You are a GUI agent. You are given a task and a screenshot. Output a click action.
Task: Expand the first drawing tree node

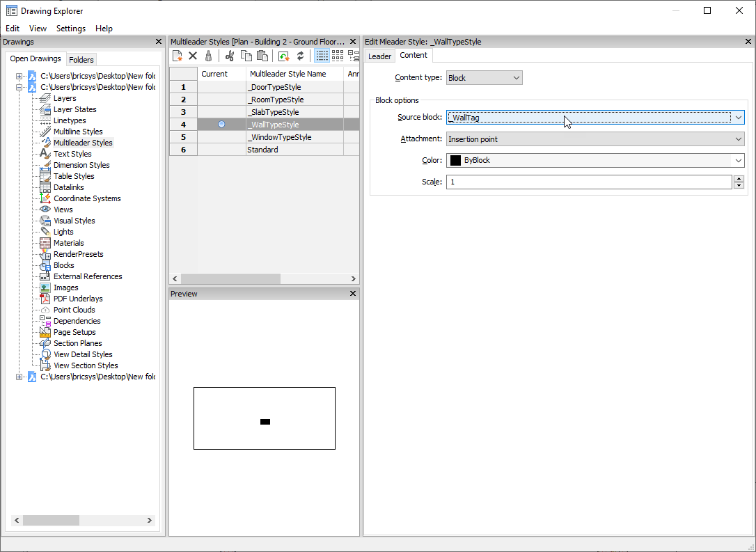[x=19, y=76]
